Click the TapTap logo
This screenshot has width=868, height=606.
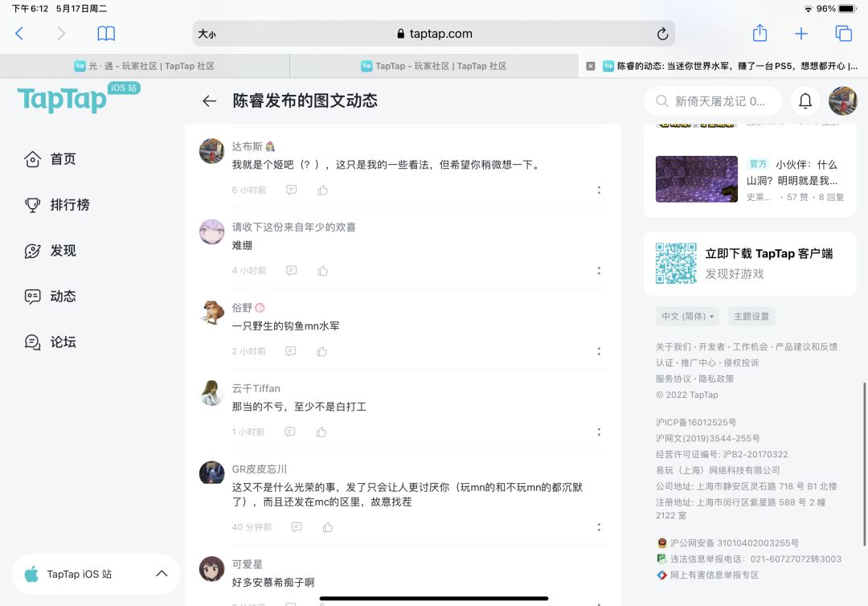click(62, 100)
